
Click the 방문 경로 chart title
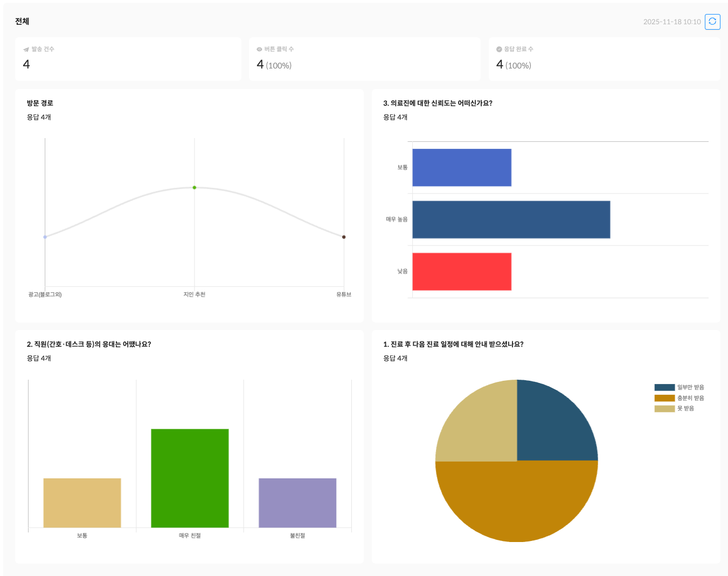pos(40,103)
